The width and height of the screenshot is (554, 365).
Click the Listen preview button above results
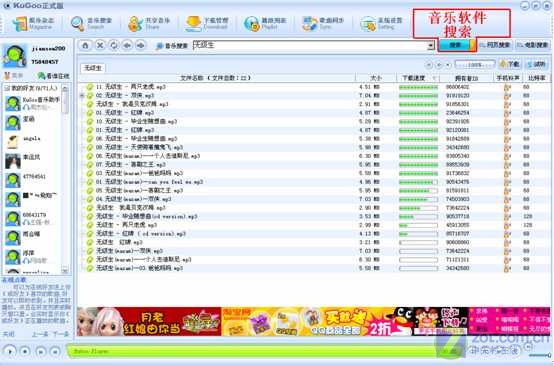(x=536, y=64)
